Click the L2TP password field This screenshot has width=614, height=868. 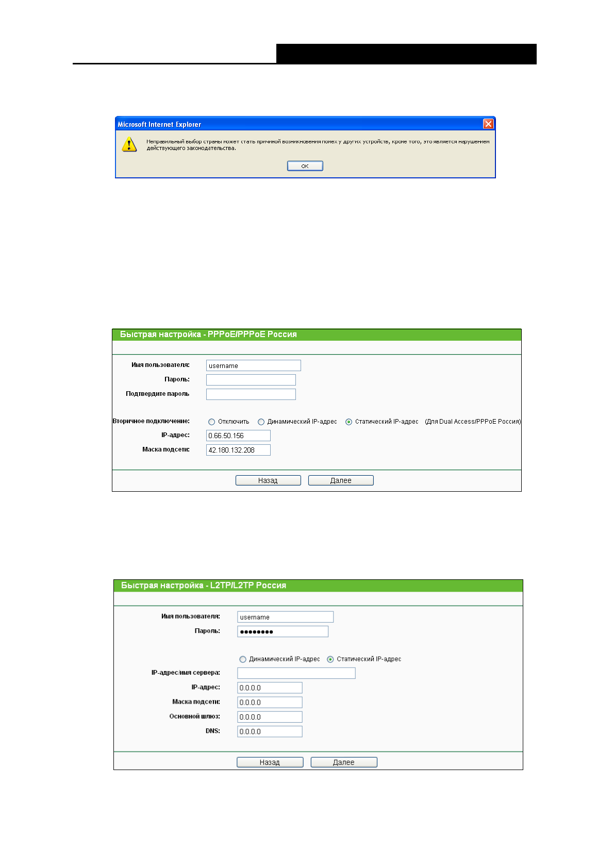[x=283, y=631]
